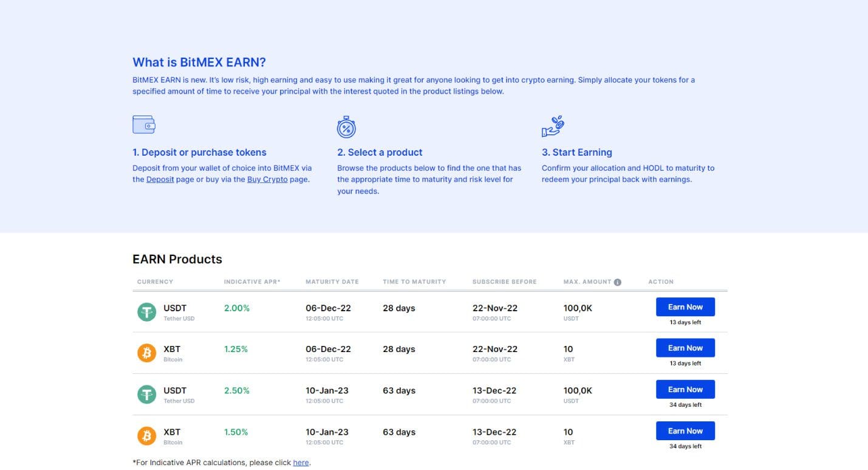868x470 pixels.
Task: Click the percent stopwatch icon above Select a product
Action: (x=346, y=127)
